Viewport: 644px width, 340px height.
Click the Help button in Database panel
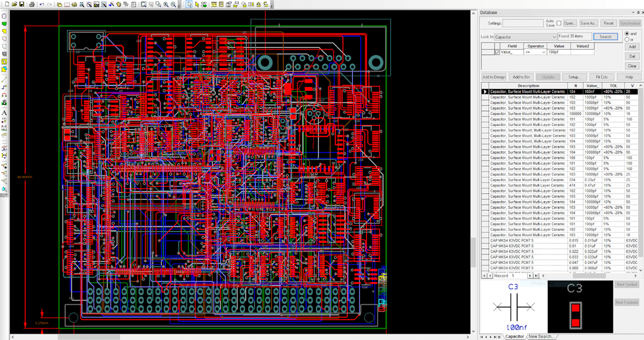629,77
